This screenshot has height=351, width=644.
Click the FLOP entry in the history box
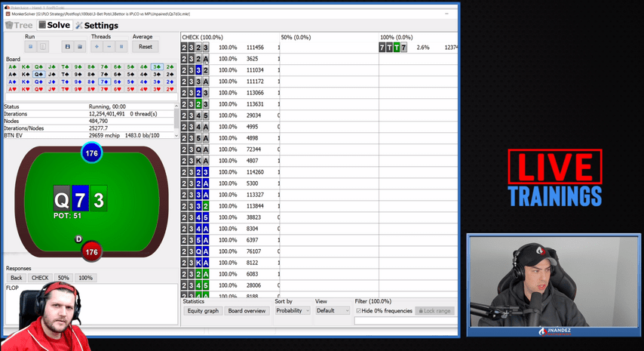12,288
